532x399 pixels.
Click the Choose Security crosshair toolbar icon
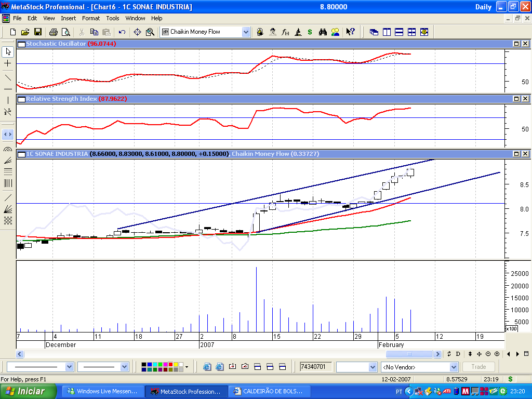point(138,32)
